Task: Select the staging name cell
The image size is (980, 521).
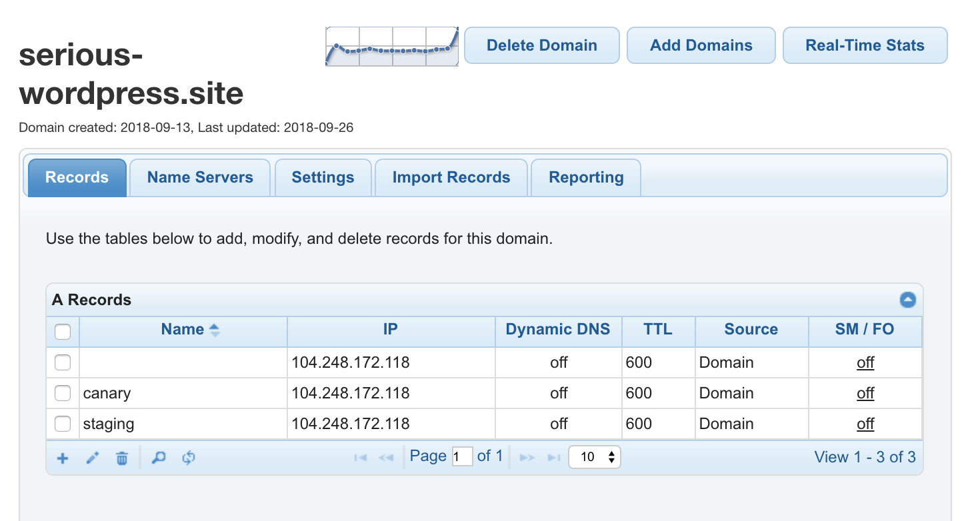Action: (183, 424)
